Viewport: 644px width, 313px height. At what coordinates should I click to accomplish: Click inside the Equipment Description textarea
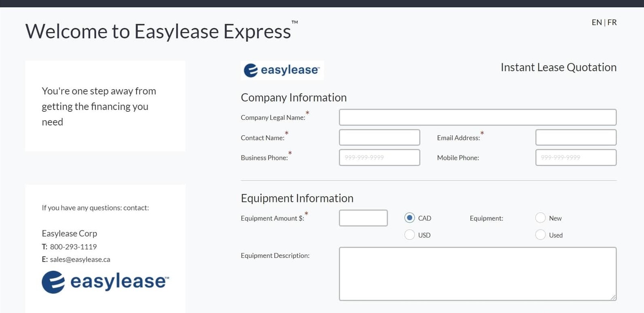[477, 274]
